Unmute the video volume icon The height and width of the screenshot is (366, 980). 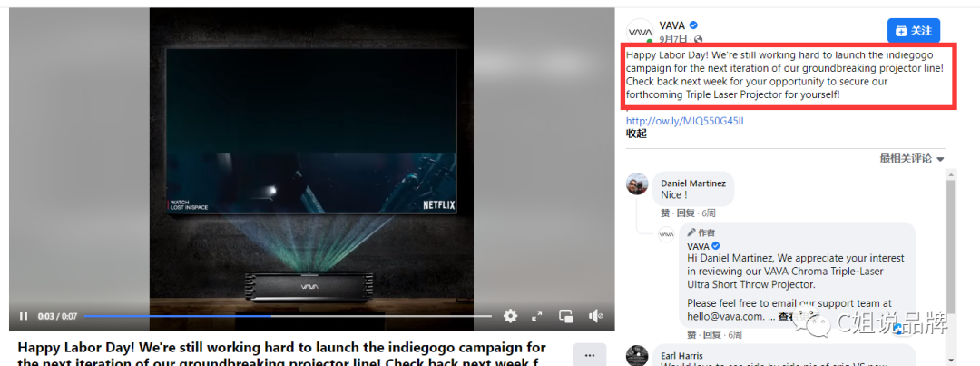click(596, 316)
